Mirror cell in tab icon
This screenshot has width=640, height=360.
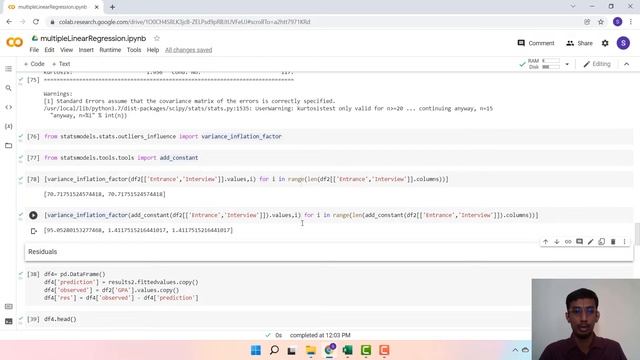click(602, 242)
